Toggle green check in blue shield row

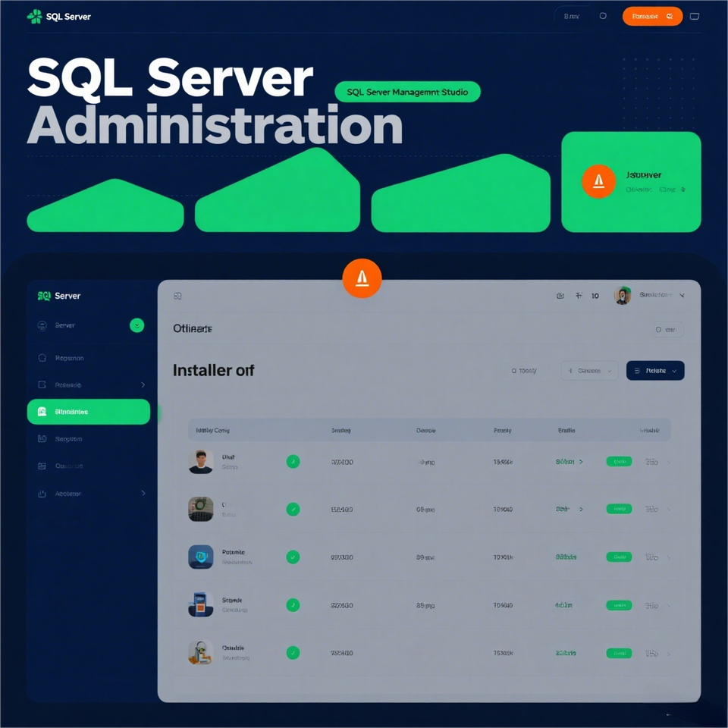pos(293,557)
